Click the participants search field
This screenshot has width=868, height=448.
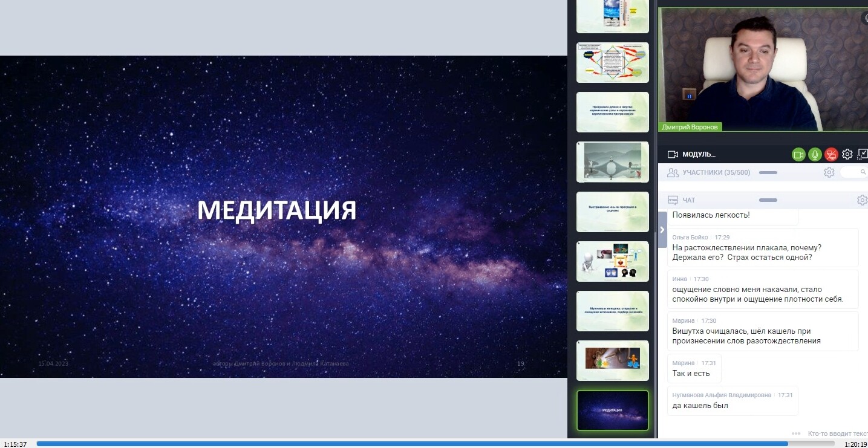click(854, 172)
